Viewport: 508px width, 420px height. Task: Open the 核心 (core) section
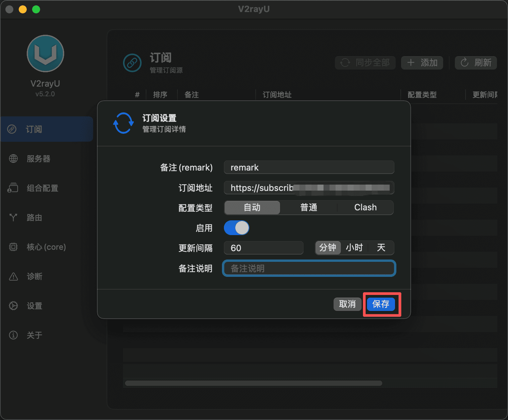coord(47,247)
